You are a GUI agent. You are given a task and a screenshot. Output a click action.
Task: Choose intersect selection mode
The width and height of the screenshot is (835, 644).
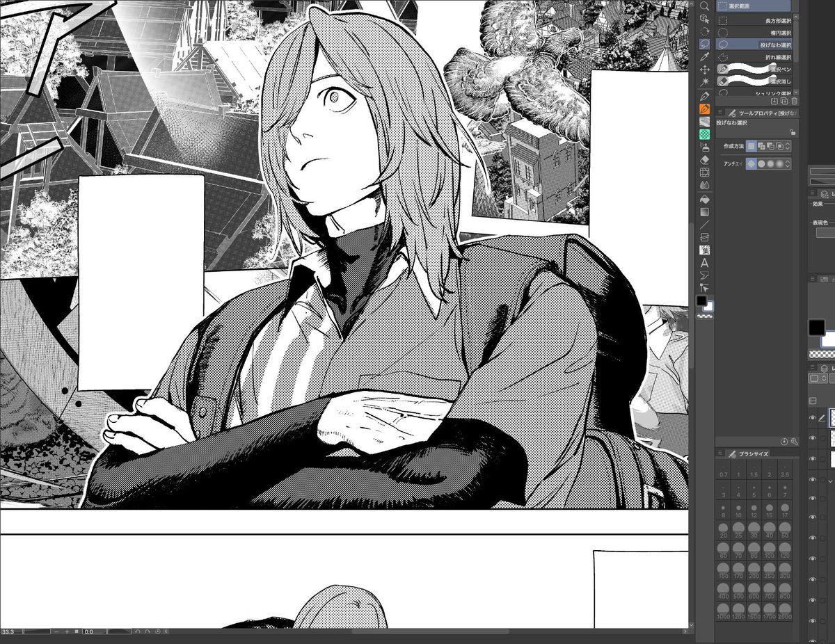(779, 145)
